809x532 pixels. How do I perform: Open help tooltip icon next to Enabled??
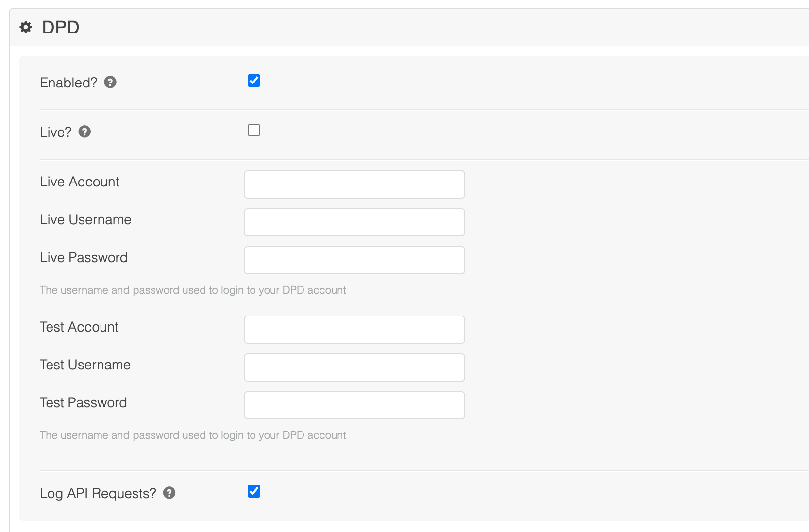coord(110,83)
